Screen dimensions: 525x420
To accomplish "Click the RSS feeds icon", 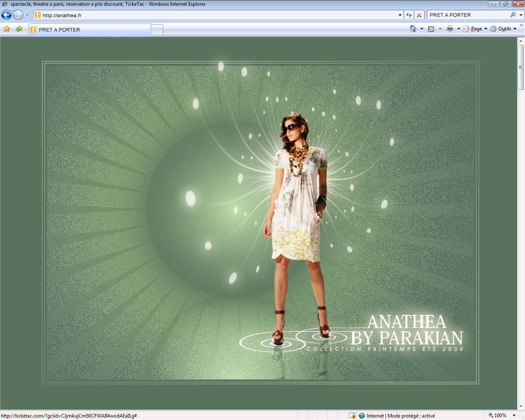I will 431,29.
